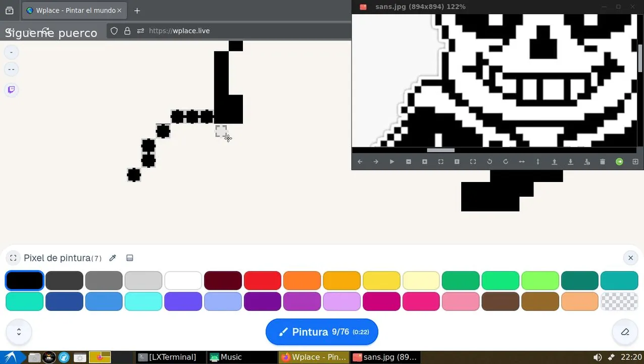Open a new Firefox tab
Viewport: 644px width, 364px height.
point(137,10)
